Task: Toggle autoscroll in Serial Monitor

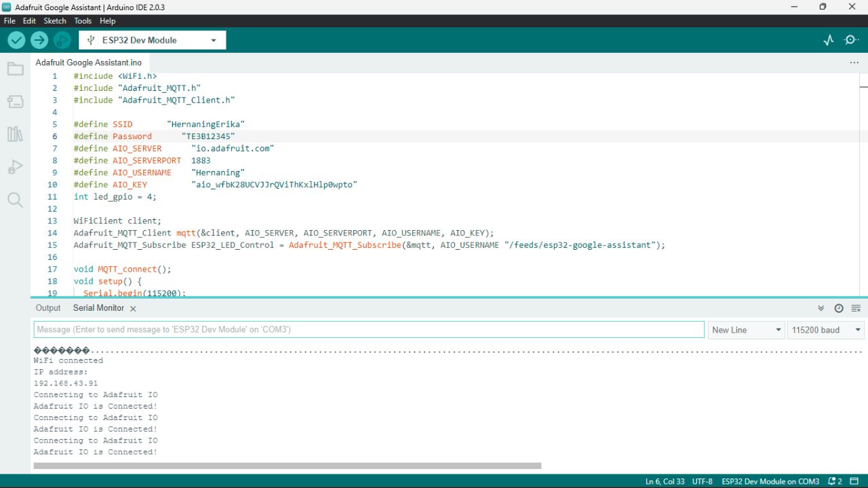Action: pyautogui.click(x=821, y=308)
